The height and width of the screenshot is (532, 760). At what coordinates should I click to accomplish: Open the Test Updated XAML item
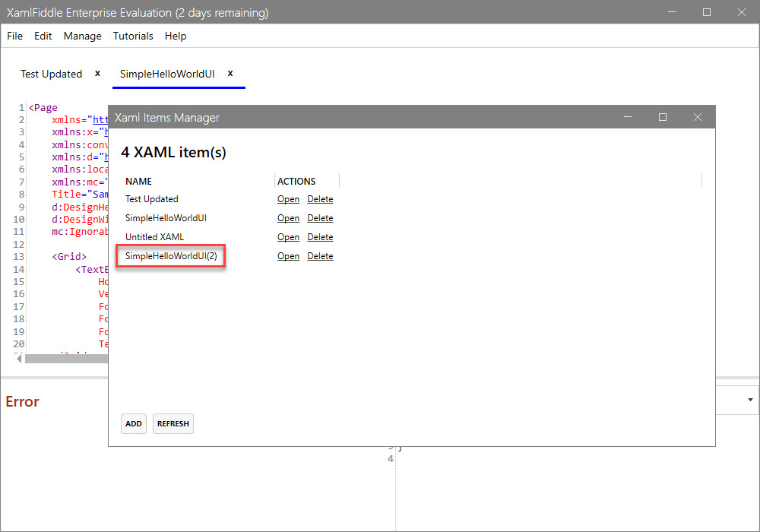pyautogui.click(x=288, y=199)
